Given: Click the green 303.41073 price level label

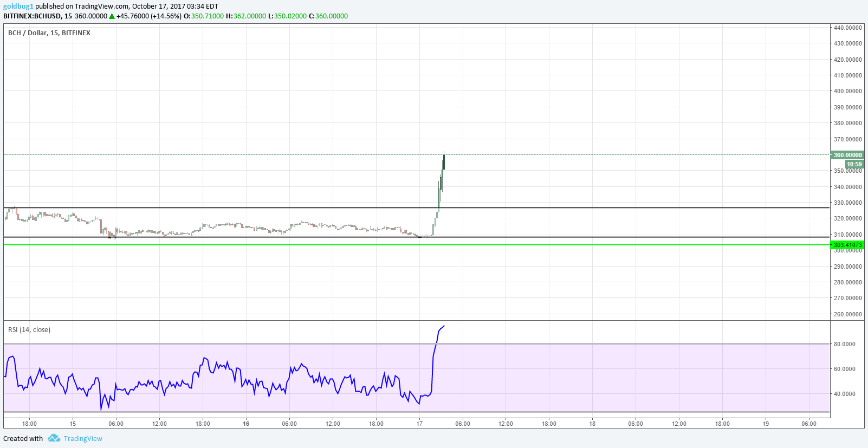Looking at the screenshot, I should click(847, 245).
